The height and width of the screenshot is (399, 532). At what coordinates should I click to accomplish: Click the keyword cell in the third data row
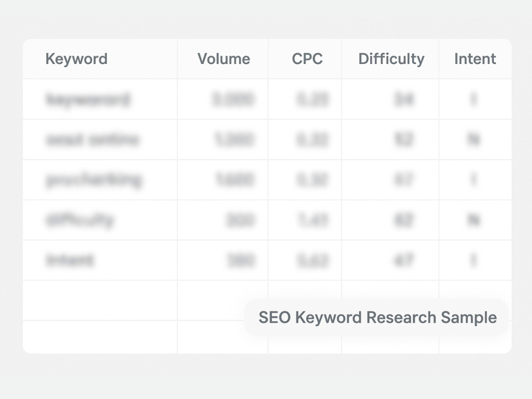100,179
